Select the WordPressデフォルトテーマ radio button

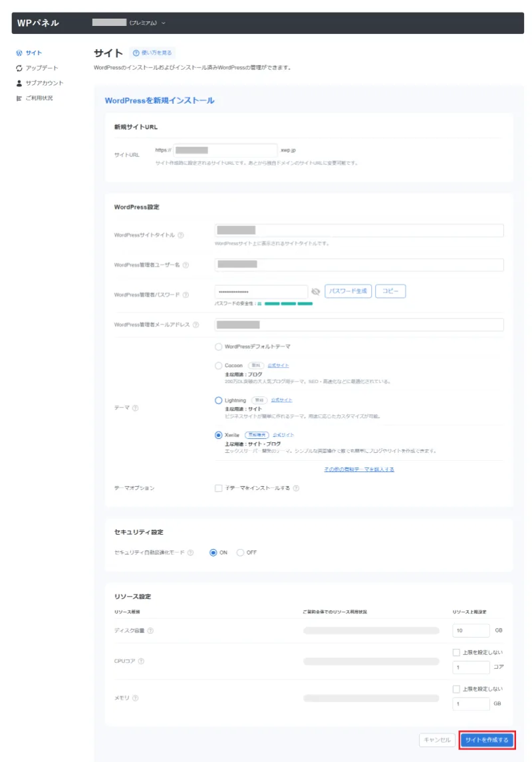(x=219, y=347)
